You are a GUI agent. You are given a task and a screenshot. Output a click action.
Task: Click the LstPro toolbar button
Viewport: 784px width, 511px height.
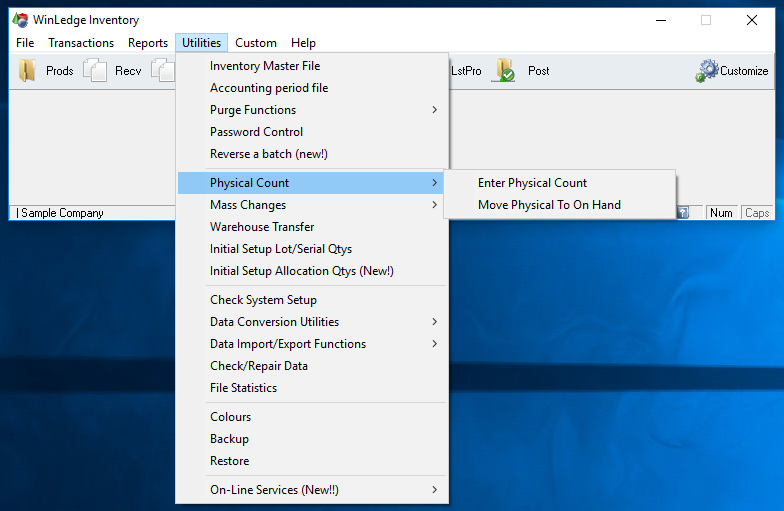[466, 71]
